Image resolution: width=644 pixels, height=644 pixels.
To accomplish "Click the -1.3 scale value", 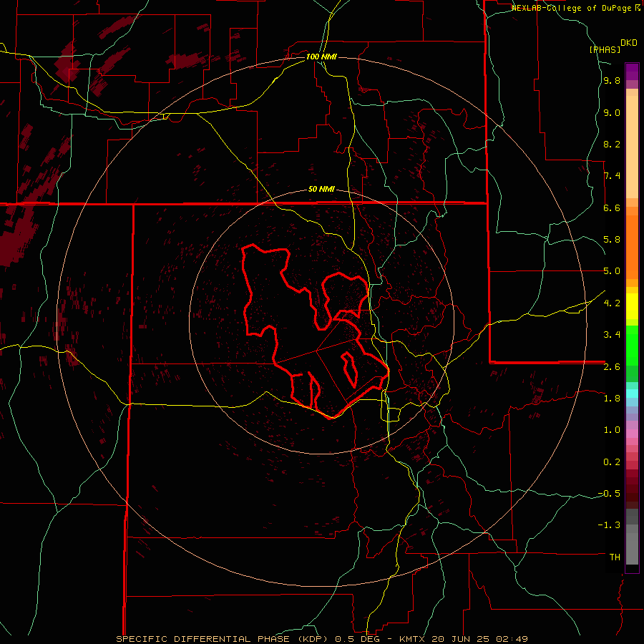I will 609,525.
